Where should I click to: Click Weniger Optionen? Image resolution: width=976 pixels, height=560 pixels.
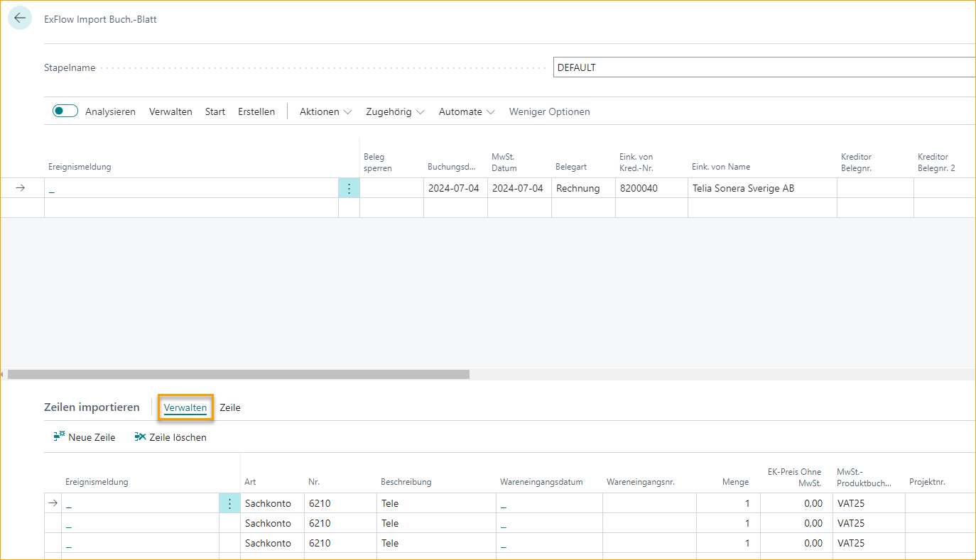[549, 111]
